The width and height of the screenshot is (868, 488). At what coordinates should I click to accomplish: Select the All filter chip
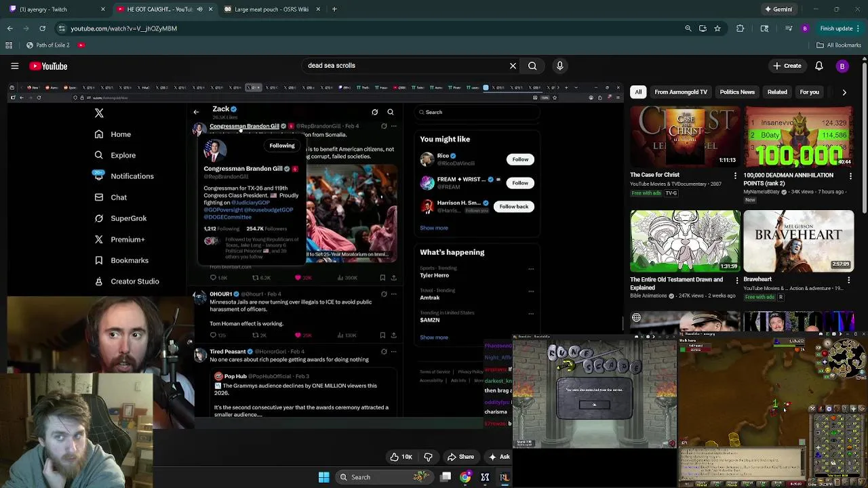[x=638, y=91]
